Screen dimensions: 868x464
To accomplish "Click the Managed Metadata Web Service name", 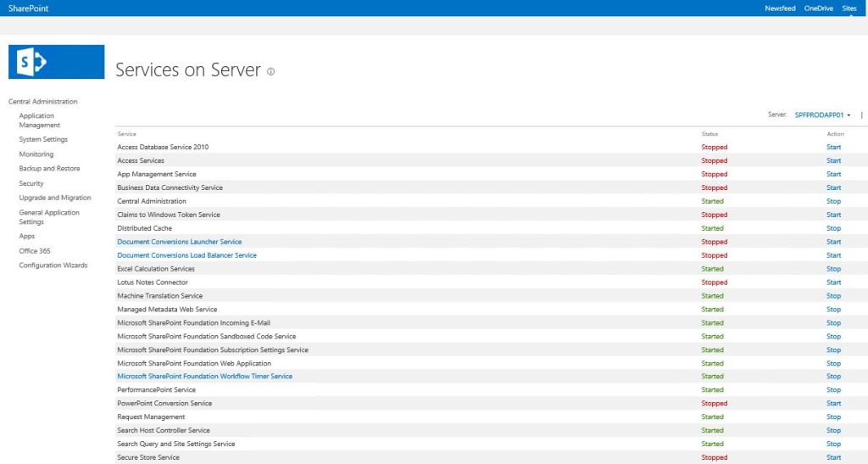I will 167,310.
